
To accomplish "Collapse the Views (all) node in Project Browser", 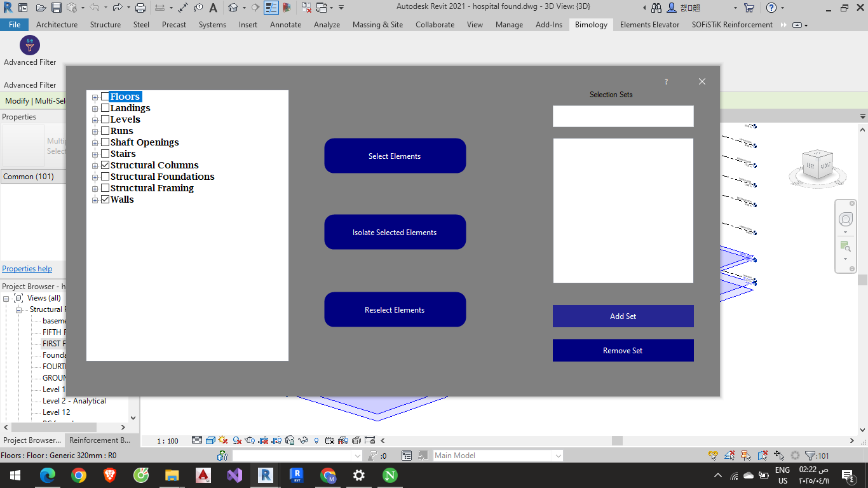I will (6, 298).
